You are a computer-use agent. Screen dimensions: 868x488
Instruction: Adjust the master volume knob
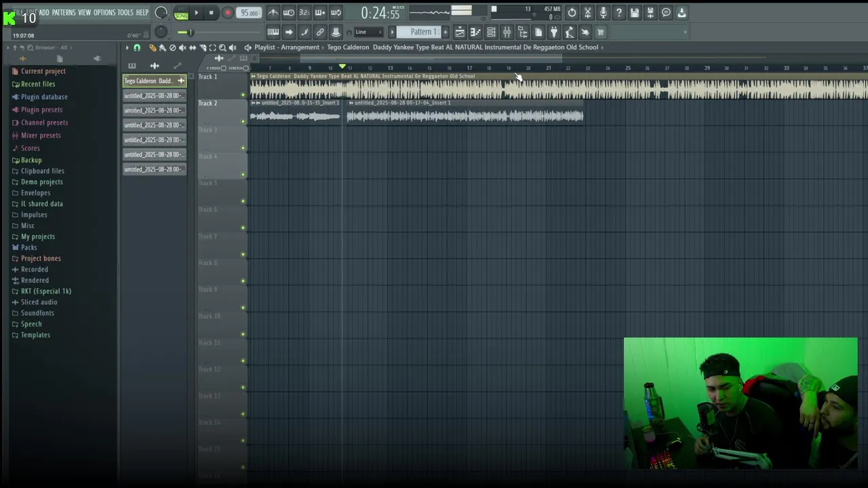[161, 12]
